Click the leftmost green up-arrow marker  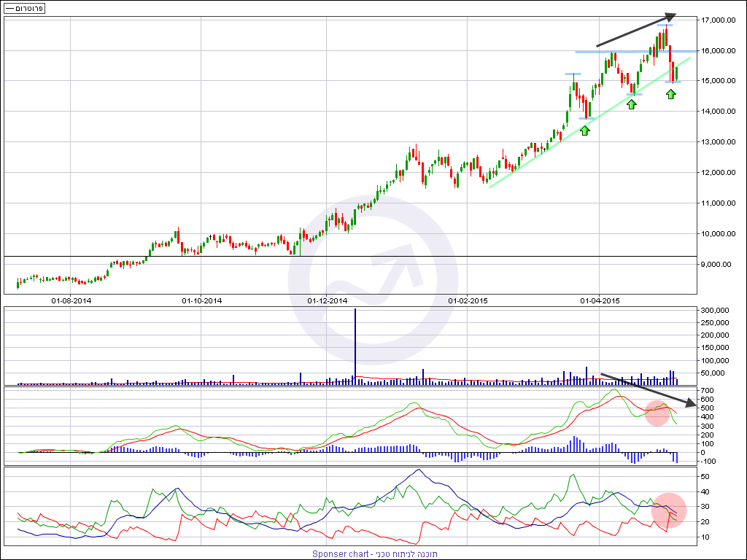584,131
